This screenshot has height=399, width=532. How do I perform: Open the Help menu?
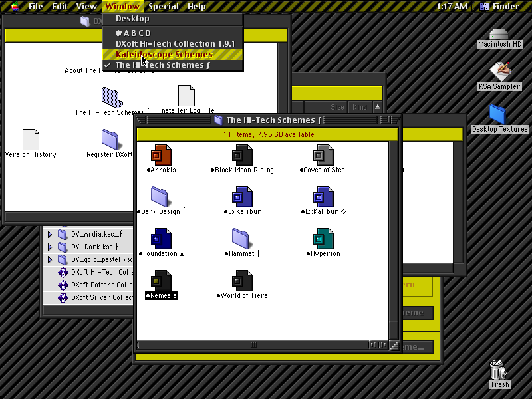coord(197,6)
